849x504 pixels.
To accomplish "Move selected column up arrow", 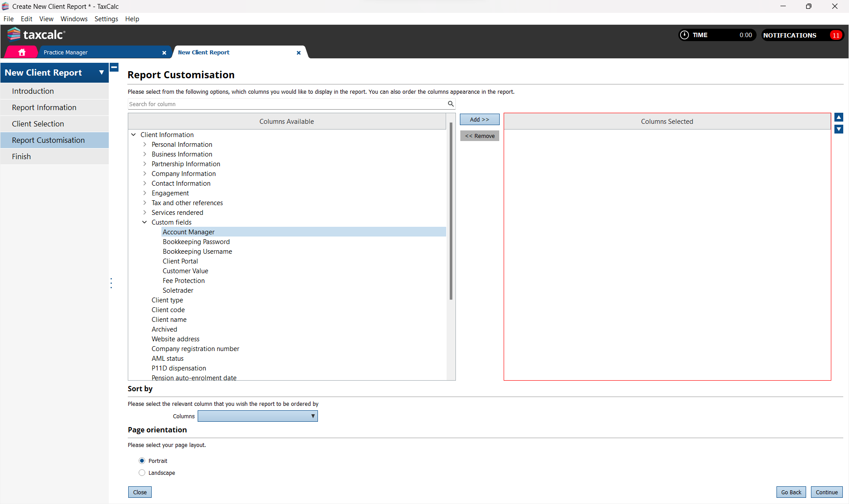I will (x=838, y=117).
